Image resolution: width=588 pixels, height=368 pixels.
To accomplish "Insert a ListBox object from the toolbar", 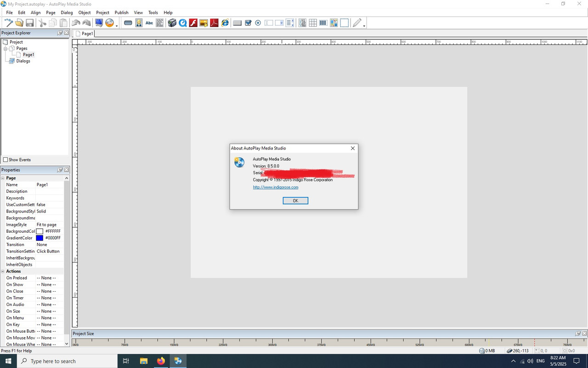I will tap(290, 23).
